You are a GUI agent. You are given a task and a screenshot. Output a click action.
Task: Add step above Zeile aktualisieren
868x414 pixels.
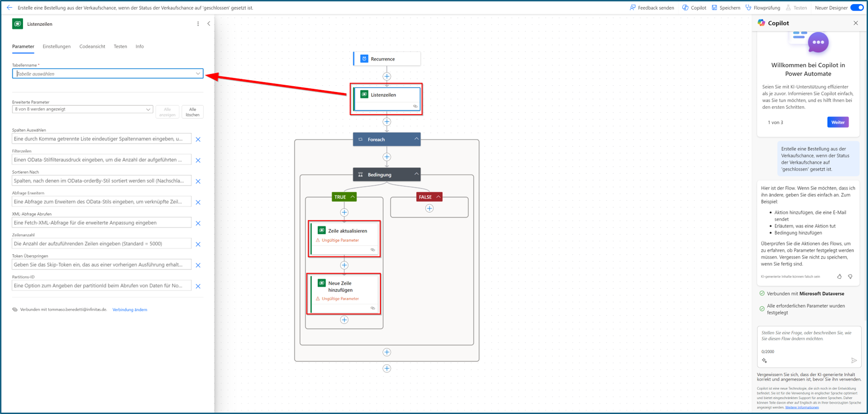344,213
